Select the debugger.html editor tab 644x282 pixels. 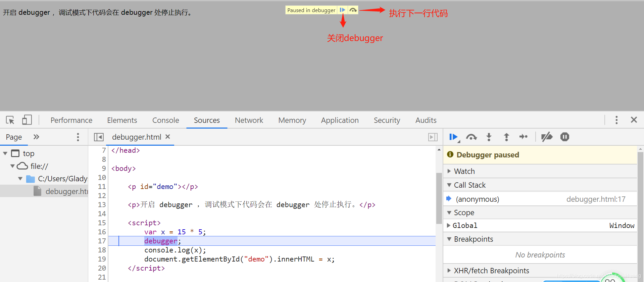pos(137,137)
